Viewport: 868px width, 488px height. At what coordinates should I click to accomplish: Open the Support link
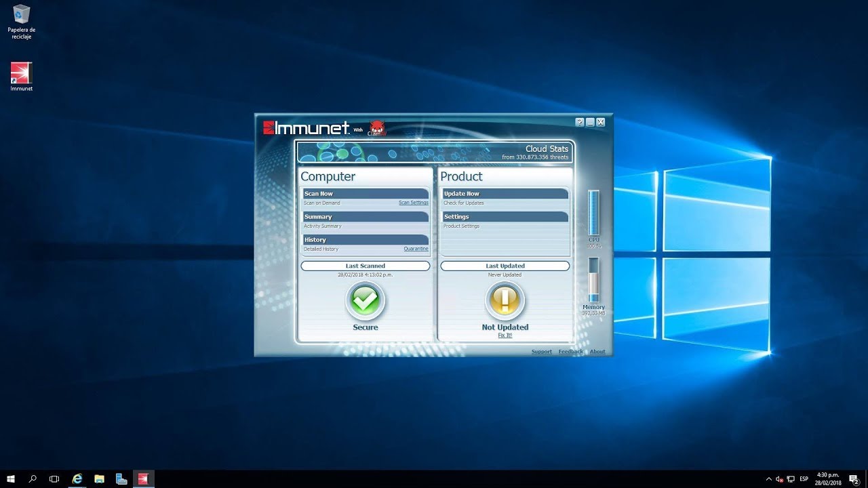click(542, 352)
